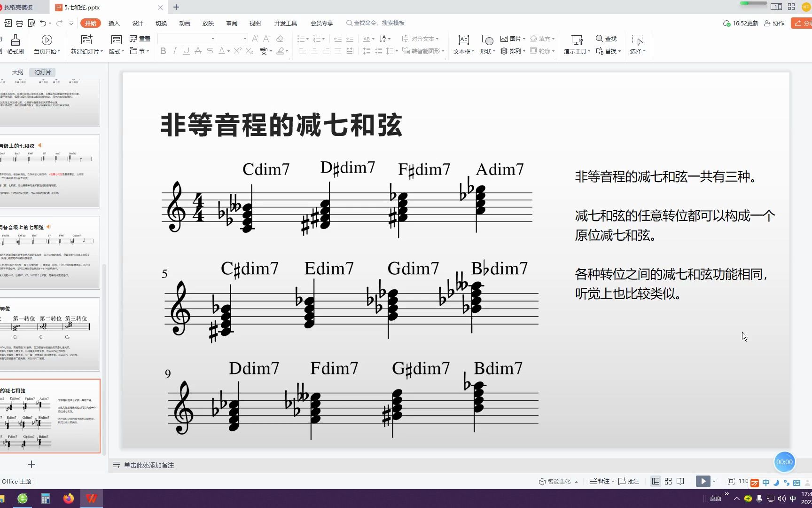Switch to Outline (大纲) pane tab
Image resolution: width=812 pixels, height=508 pixels.
pos(17,72)
